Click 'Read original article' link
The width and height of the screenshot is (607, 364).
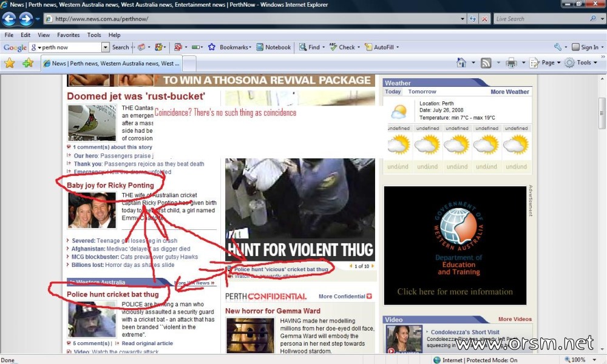tap(147, 343)
